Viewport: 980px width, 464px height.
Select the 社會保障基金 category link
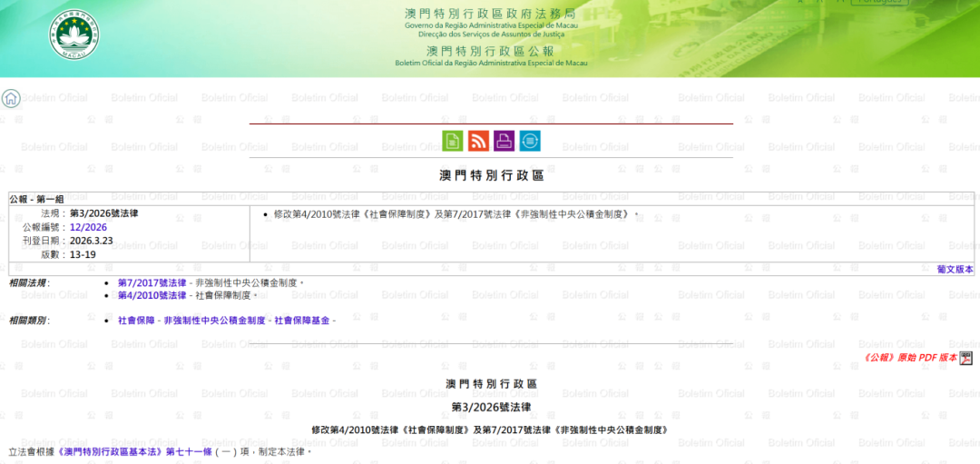pos(302,321)
